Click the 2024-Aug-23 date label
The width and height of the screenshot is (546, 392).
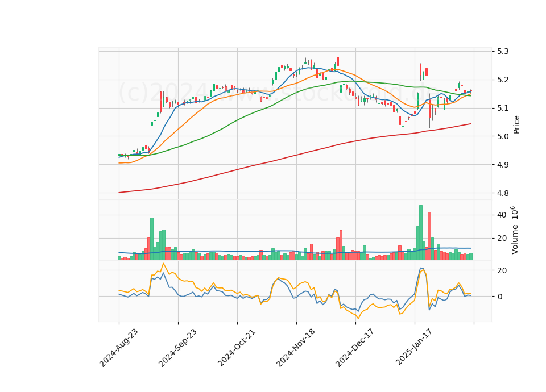[x=119, y=348]
